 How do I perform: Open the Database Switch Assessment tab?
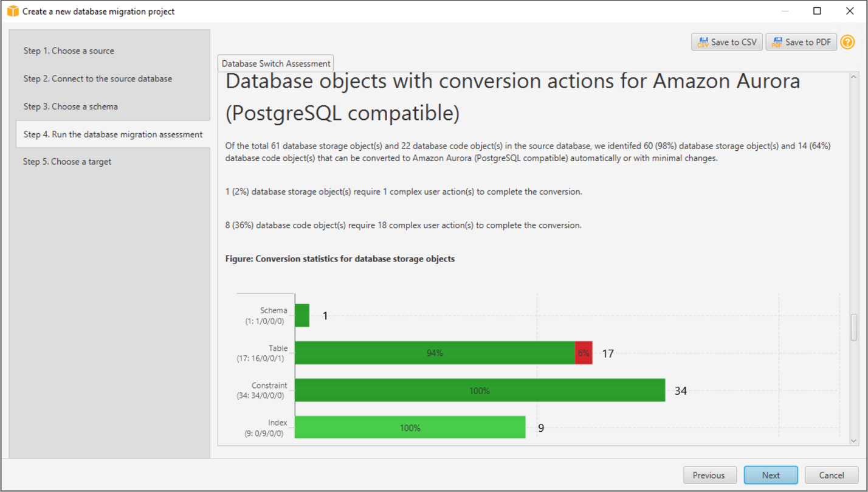[276, 63]
